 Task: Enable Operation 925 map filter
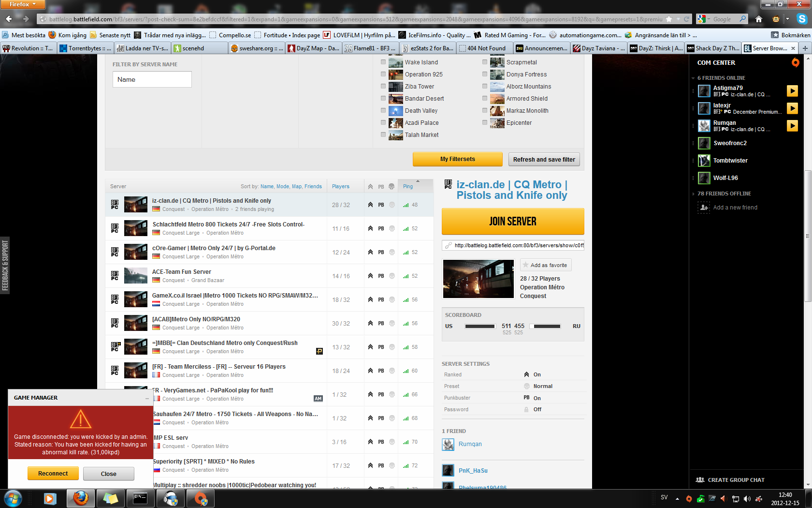[x=383, y=74]
